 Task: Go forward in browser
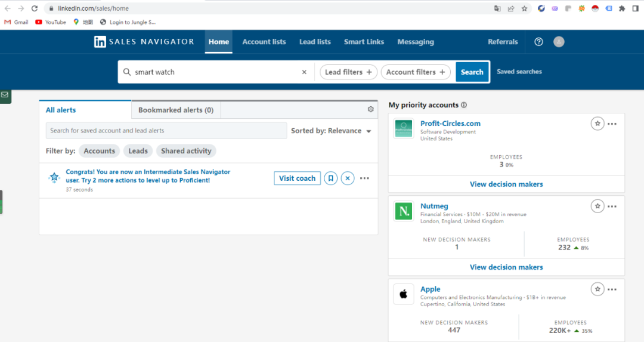21,8
